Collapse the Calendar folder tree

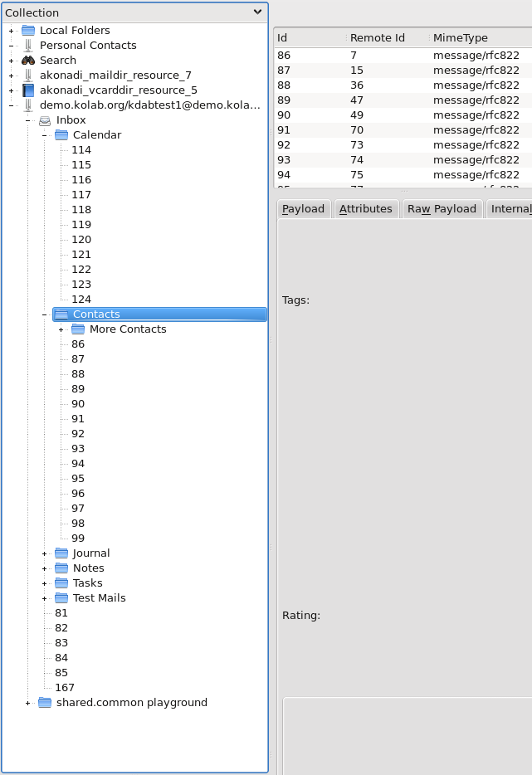[x=45, y=135]
